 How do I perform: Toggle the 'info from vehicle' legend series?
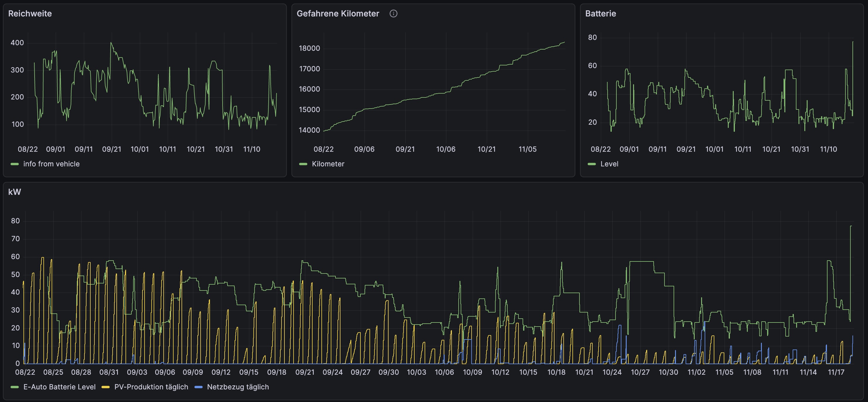click(x=51, y=164)
